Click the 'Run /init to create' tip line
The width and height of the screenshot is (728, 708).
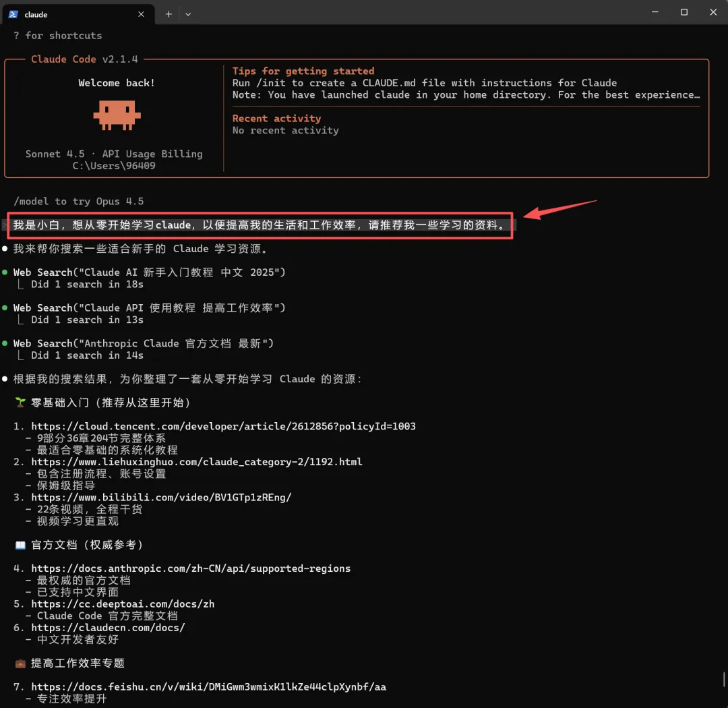click(425, 83)
